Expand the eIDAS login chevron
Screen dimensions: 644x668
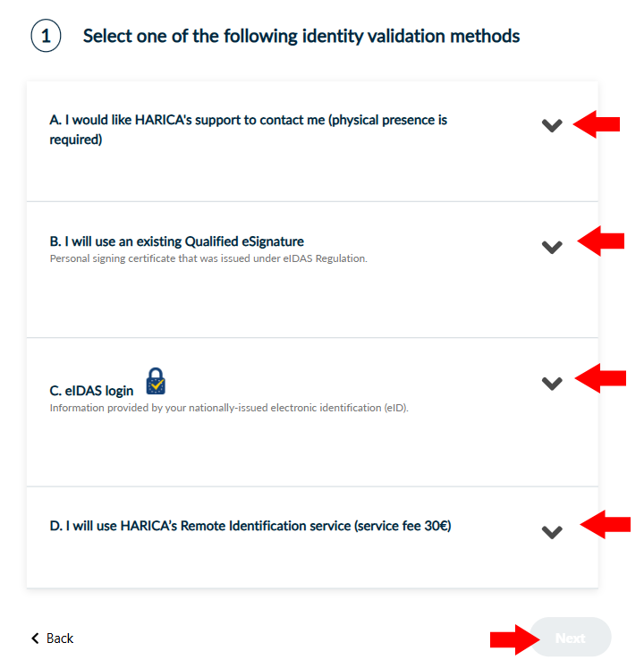tap(552, 384)
